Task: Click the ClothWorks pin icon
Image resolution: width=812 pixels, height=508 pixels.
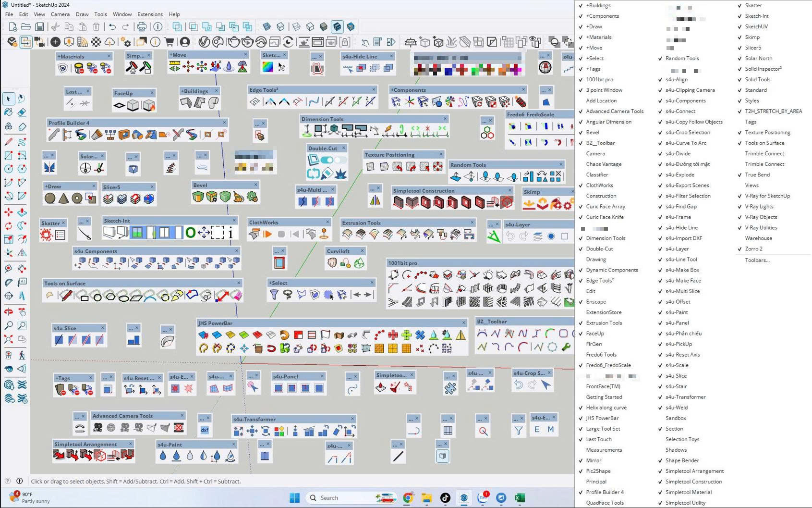Action: coord(324,234)
